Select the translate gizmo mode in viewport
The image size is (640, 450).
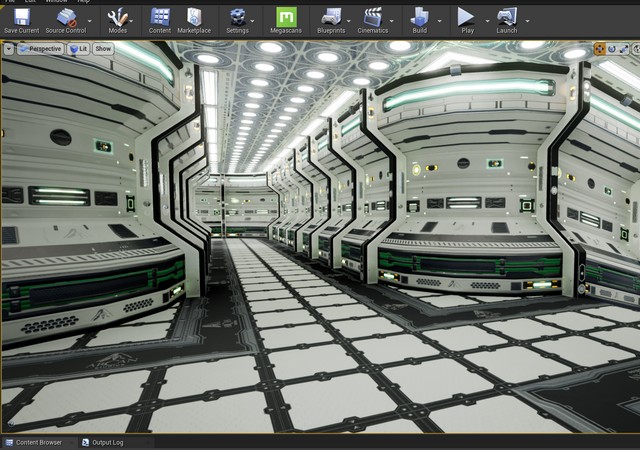click(600, 48)
